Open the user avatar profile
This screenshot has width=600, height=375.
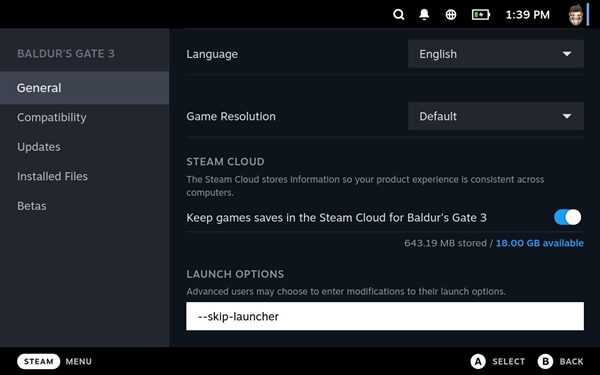point(576,15)
